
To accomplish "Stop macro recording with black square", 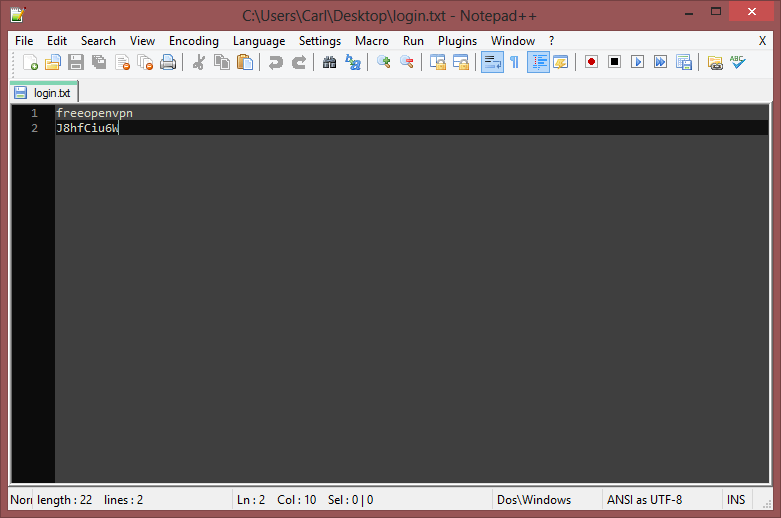I will pyautogui.click(x=615, y=62).
